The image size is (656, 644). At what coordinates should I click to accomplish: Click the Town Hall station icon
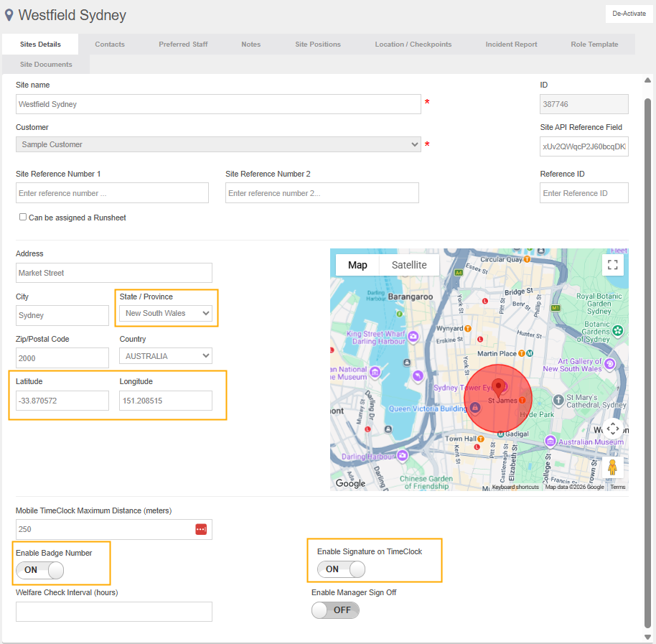[x=481, y=439]
